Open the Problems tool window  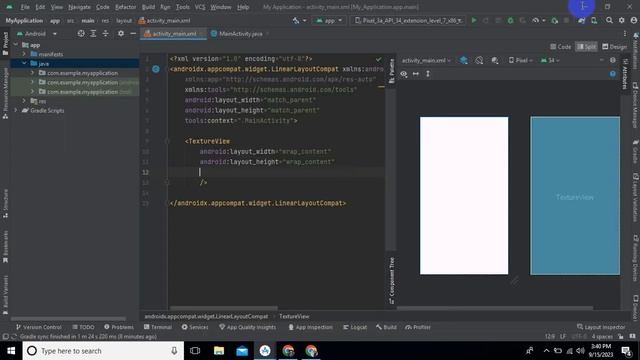coord(119,327)
